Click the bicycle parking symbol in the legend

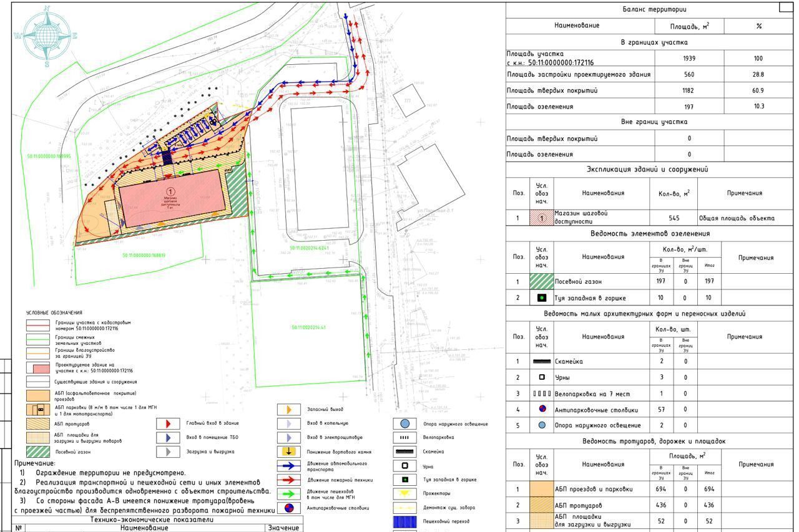pos(404,438)
